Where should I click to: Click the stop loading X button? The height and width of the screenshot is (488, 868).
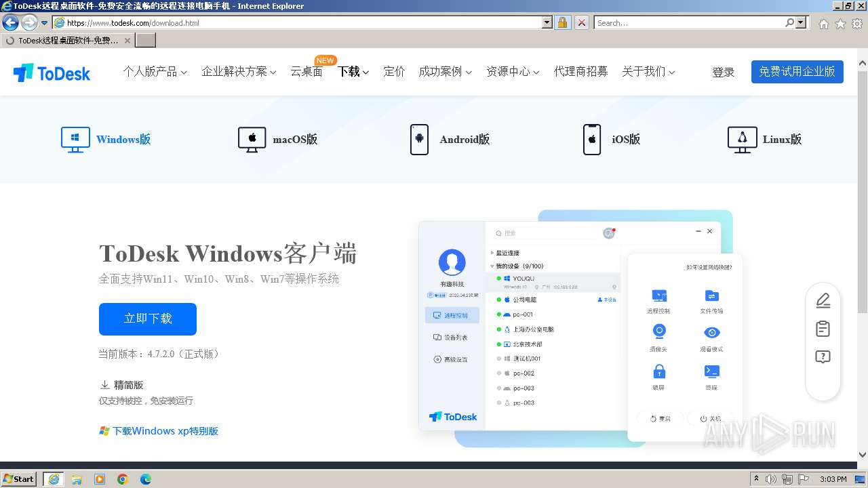(x=582, y=22)
